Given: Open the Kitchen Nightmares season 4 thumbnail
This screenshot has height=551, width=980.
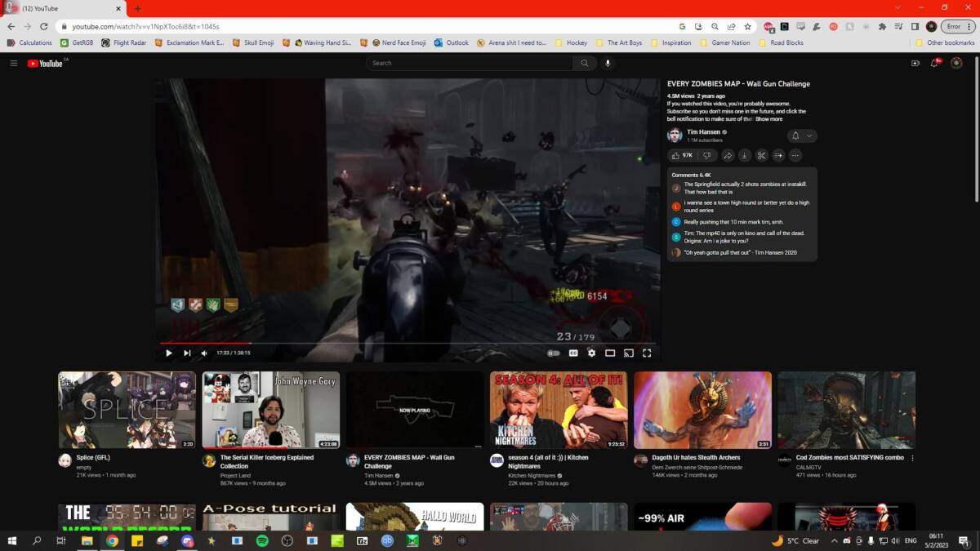Looking at the screenshot, I should [x=558, y=410].
